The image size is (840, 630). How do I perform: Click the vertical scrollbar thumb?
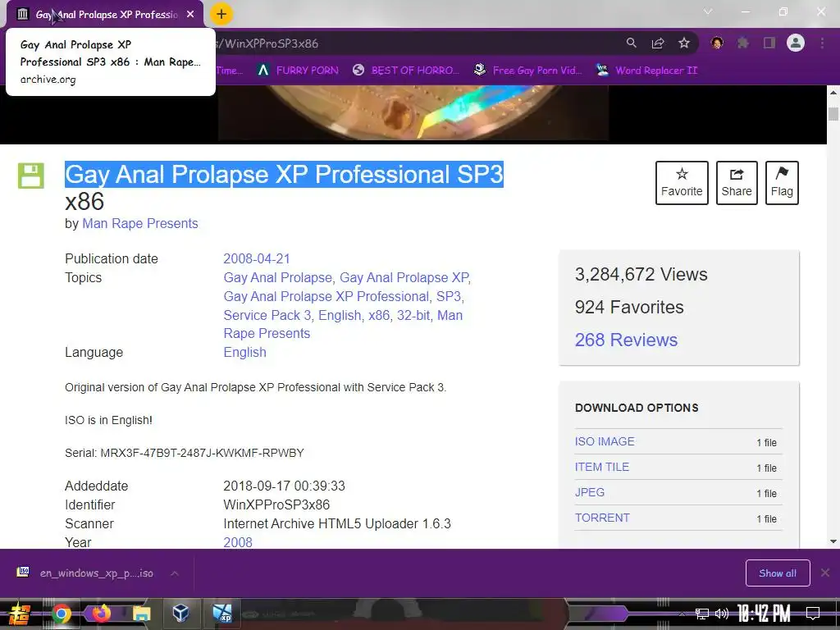[833, 113]
